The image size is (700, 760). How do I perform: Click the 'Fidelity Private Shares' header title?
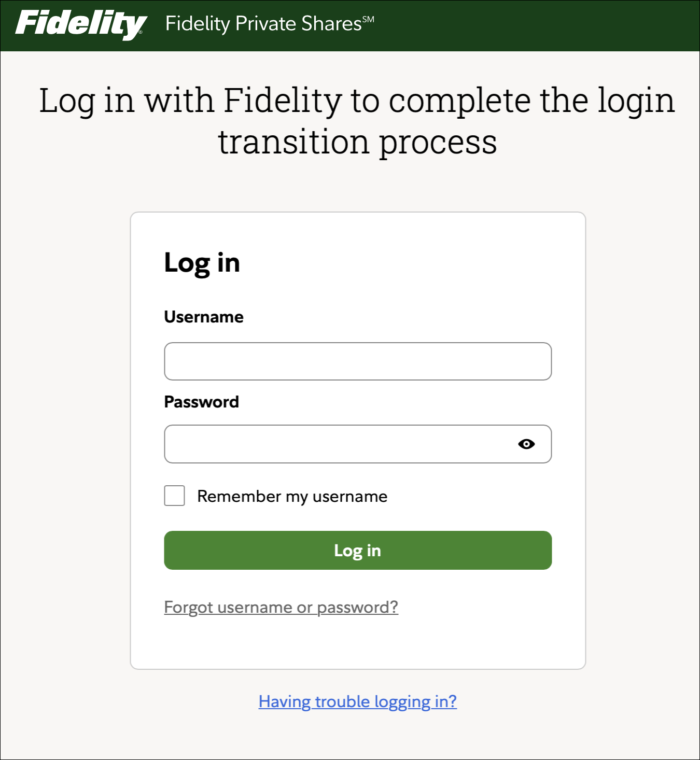[263, 24]
